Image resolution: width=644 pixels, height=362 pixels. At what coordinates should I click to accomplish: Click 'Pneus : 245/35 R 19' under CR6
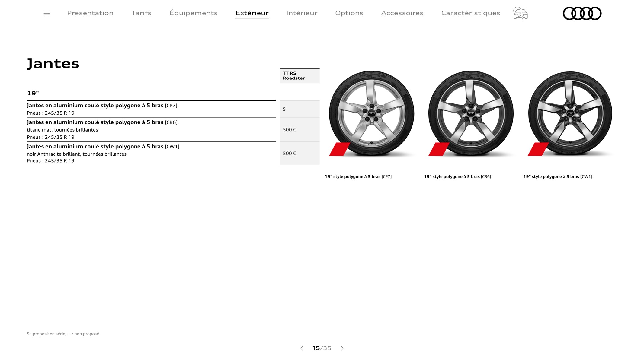click(50, 137)
